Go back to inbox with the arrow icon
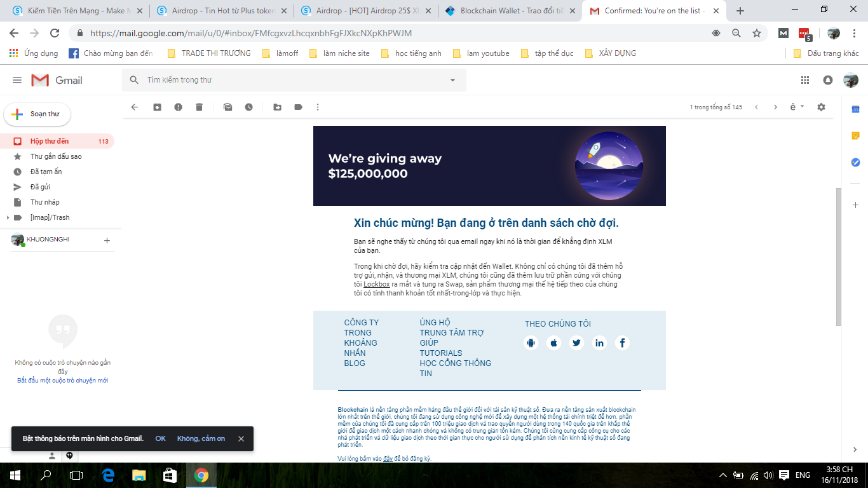 coord(135,107)
